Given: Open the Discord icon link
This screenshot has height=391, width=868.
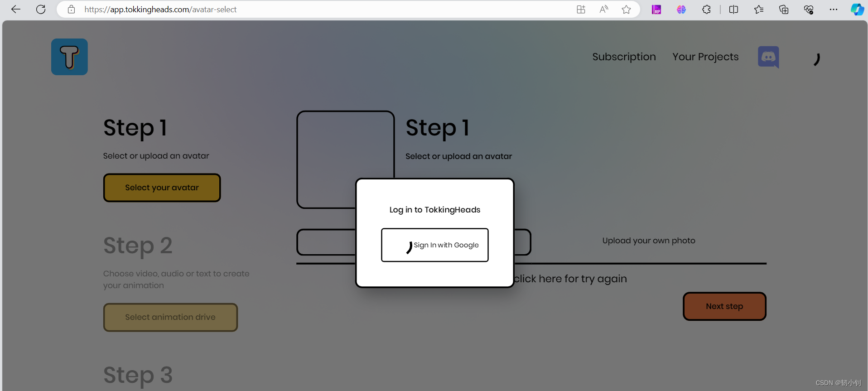Looking at the screenshot, I should (768, 57).
